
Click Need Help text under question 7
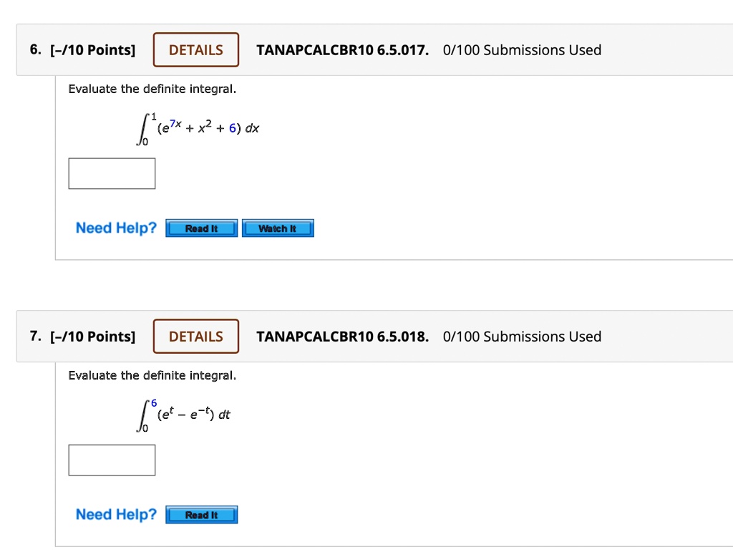coord(116,514)
